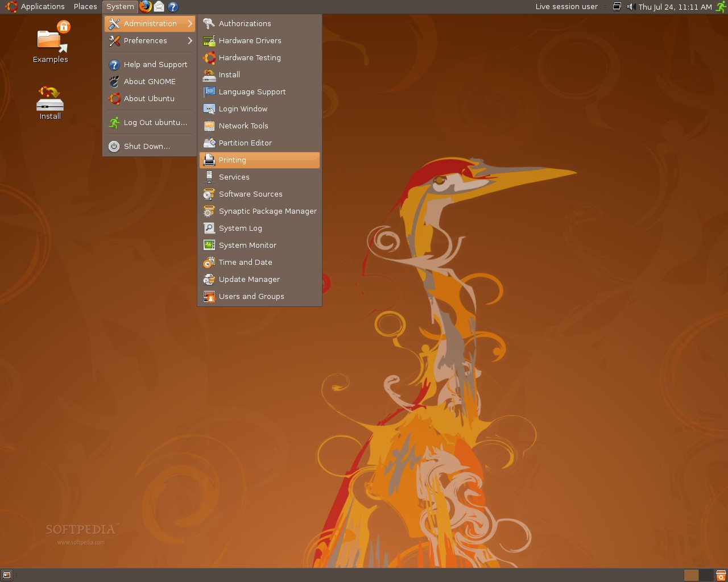Image resolution: width=728 pixels, height=582 pixels.
Task: Choose the Partition Editor label
Action: pyautogui.click(x=245, y=143)
